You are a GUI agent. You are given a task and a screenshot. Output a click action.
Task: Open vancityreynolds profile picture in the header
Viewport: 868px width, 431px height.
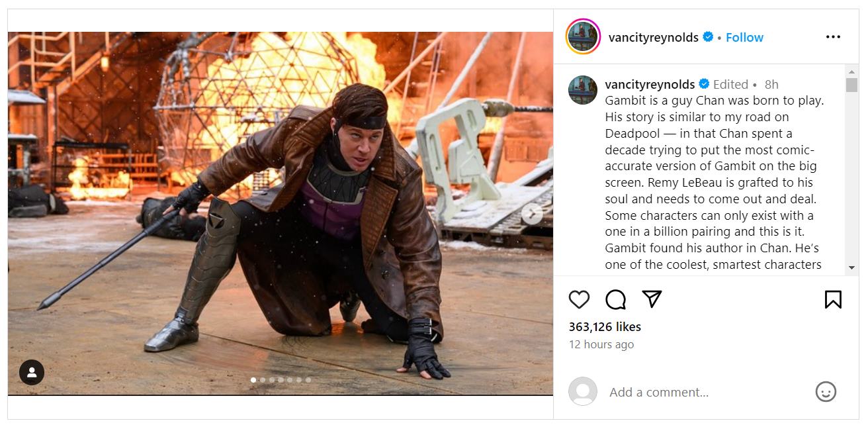pos(582,37)
